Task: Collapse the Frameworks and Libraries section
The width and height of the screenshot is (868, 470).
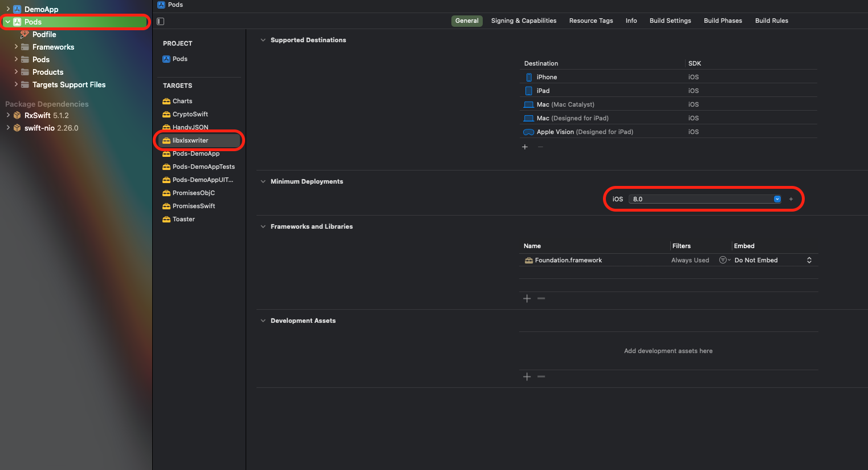Action: pyautogui.click(x=263, y=226)
